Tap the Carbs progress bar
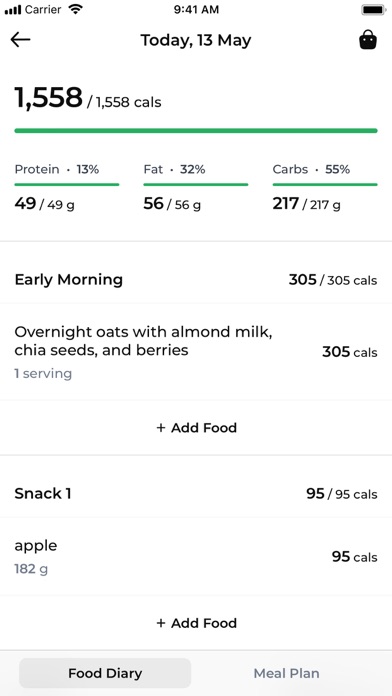Image resolution: width=392 pixels, height=696 pixels. tap(325, 184)
